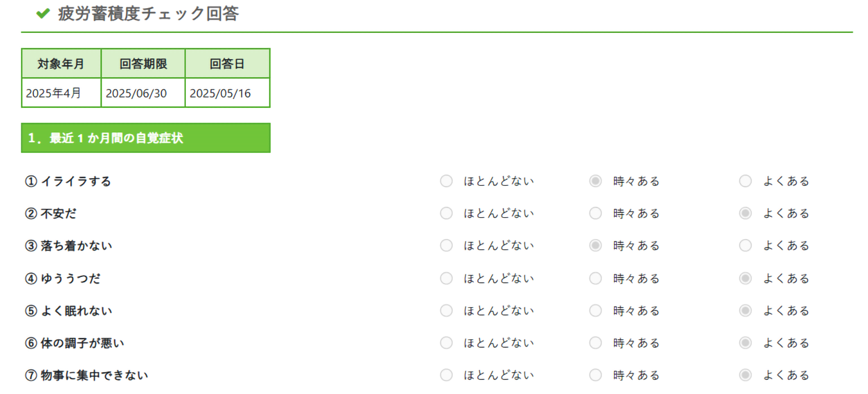Choose ほとんどない for 体の調子が悪い

(x=446, y=343)
